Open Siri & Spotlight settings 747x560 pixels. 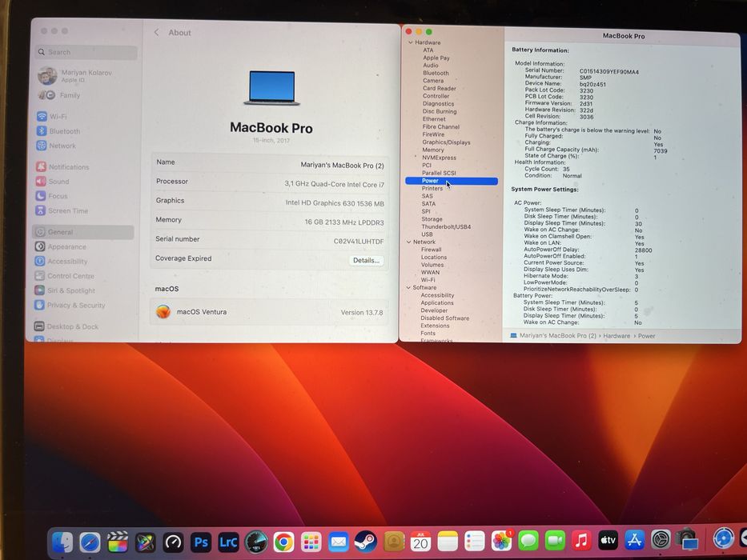(x=65, y=290)
